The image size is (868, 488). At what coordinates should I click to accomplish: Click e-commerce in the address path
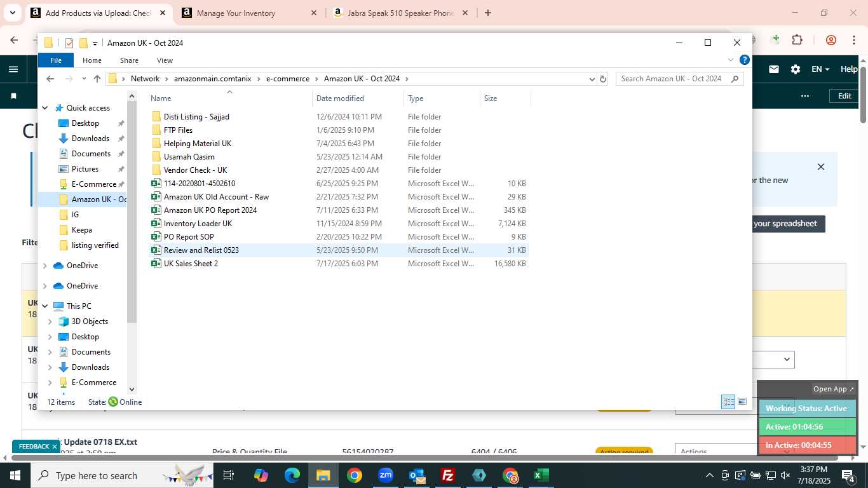pos(287,79)
